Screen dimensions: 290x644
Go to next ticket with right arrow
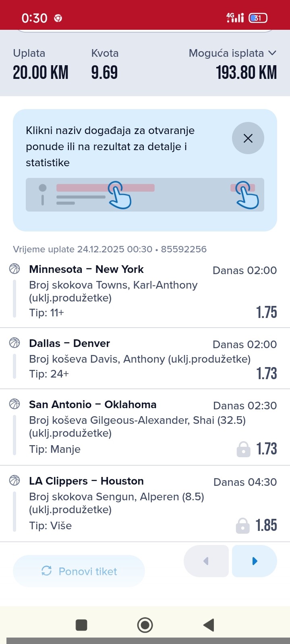pyautogui.click(x=255, y=561)
